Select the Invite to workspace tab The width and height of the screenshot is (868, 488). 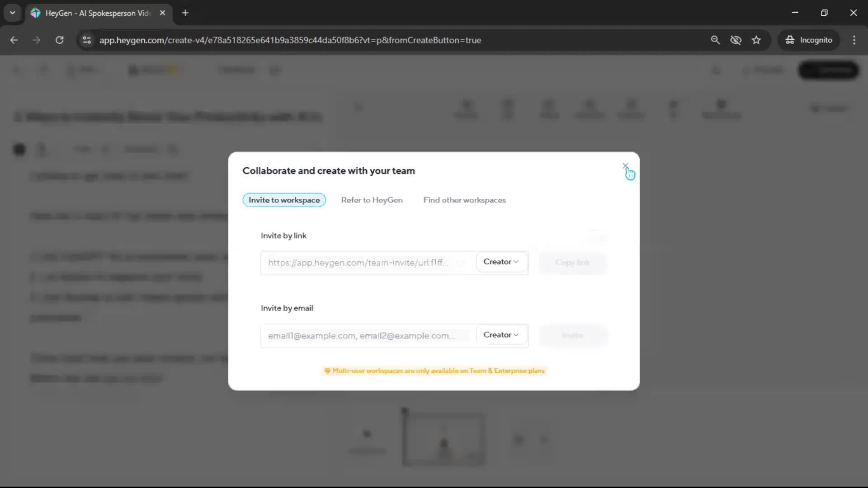[284, 200]
